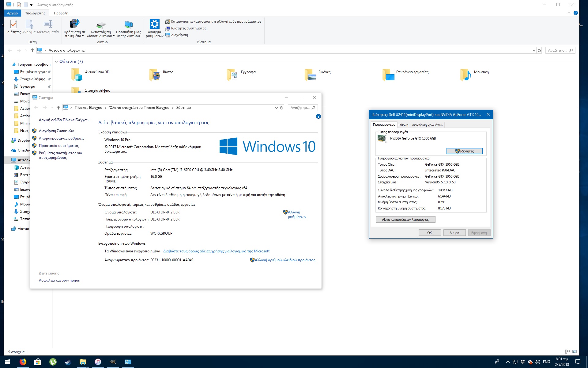Open Διαχείριση Συσκευών link
The height and width of the screenshot is (368, 588).
[x=56, y=131]
